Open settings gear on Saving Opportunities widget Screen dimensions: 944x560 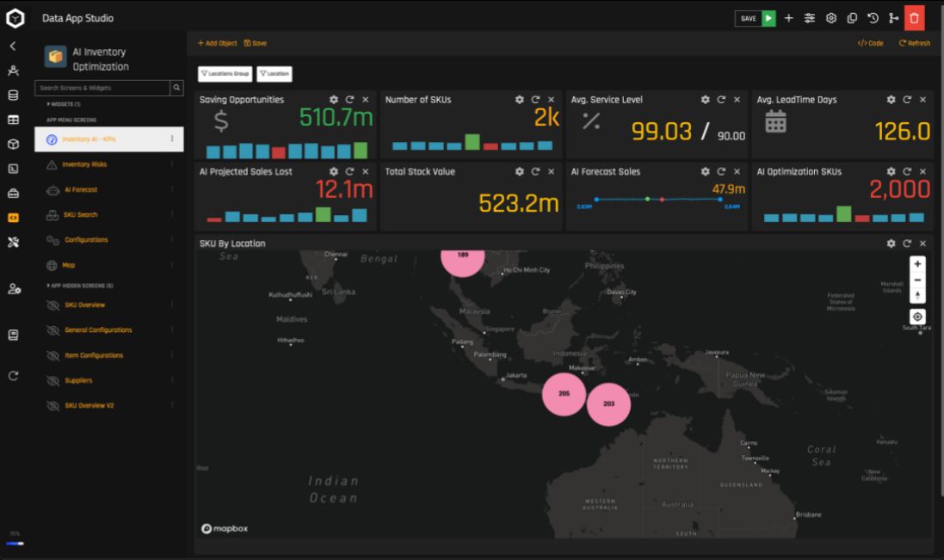(334, 100)
